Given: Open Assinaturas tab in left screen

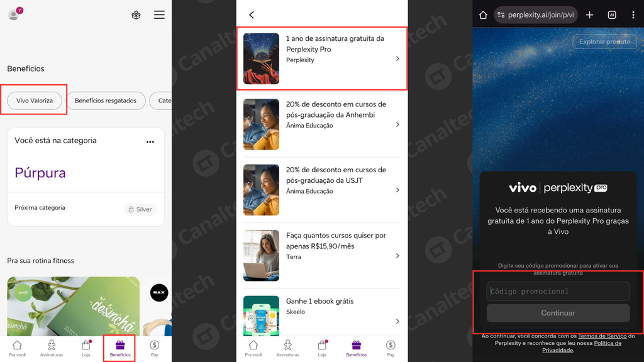Looking at the screenshot, I should [x=52, y=348].
